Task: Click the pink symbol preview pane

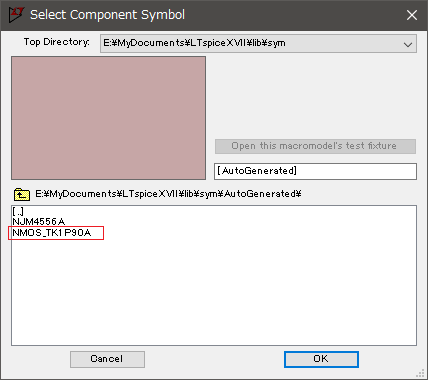Action: pyautogui.click(x=108, y=118)
